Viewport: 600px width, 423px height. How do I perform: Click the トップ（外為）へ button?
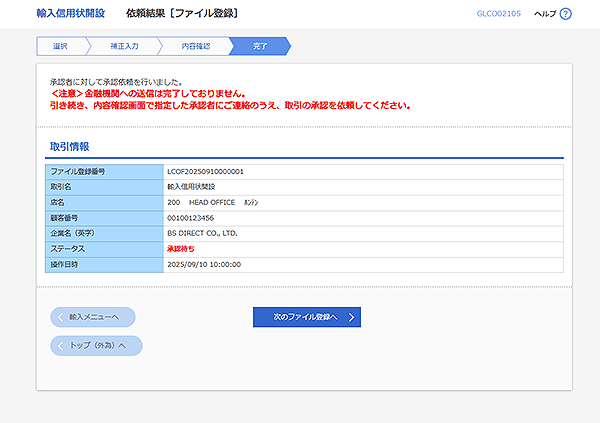click(x=96, y=346)
